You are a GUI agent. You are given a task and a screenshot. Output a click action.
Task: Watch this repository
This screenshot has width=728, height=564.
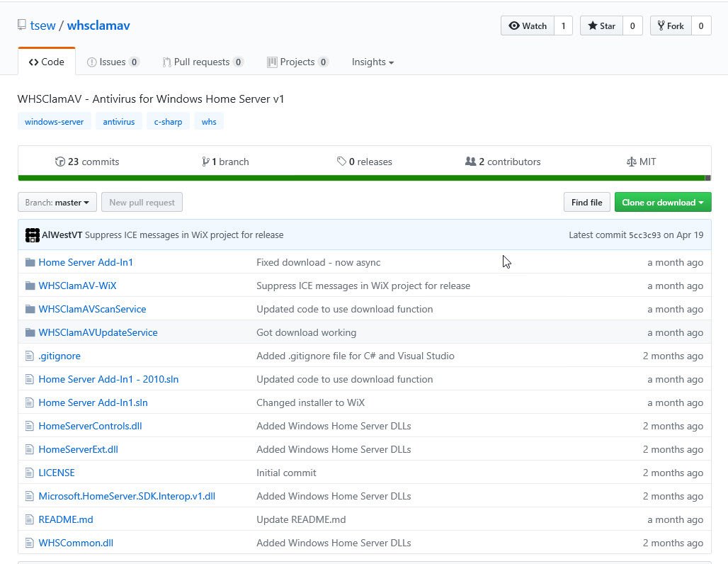pos(528,26)
